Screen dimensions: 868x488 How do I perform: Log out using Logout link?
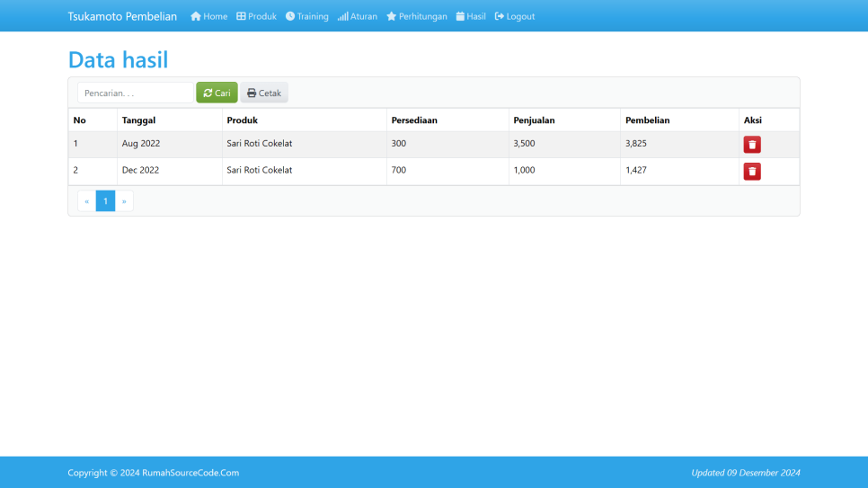tap(514, 16)
